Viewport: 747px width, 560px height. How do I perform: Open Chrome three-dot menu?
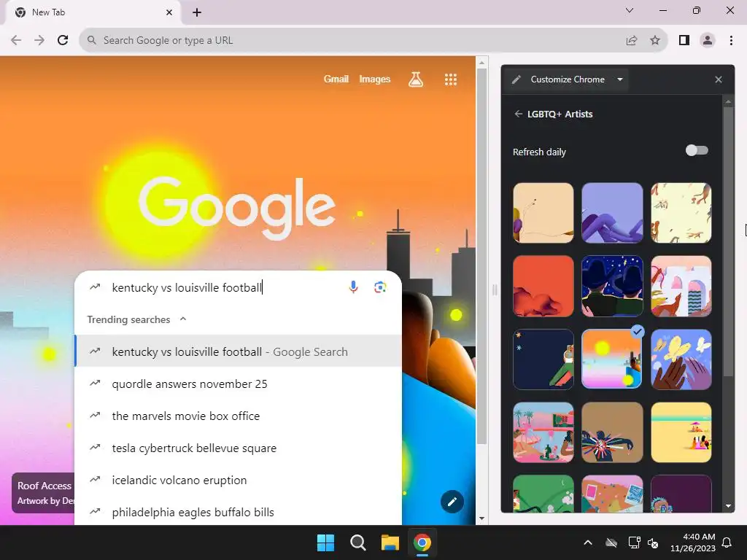731,41
